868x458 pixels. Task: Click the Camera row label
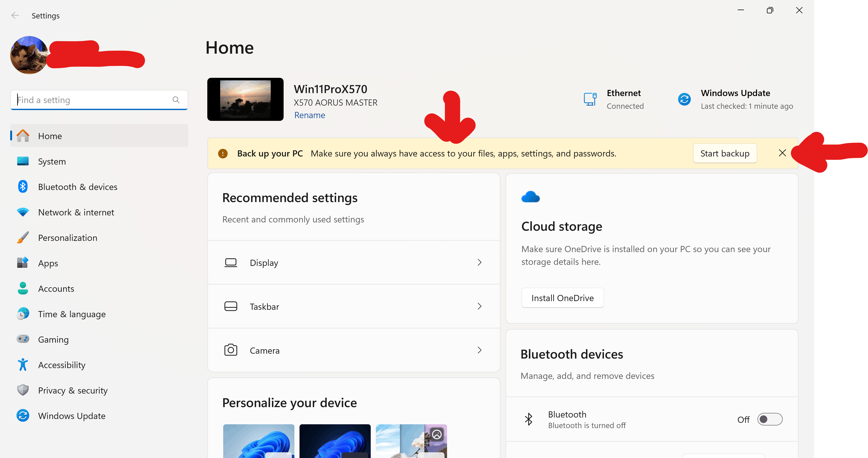point(265,350)
